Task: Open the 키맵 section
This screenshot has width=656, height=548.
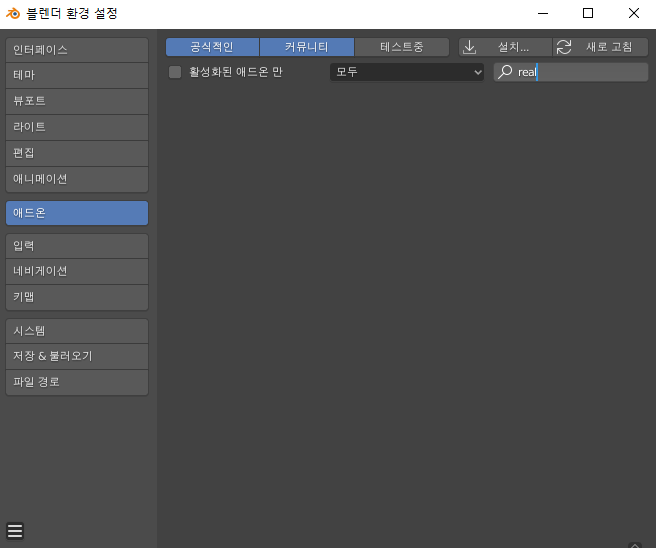Action: (x=77, y=297)
